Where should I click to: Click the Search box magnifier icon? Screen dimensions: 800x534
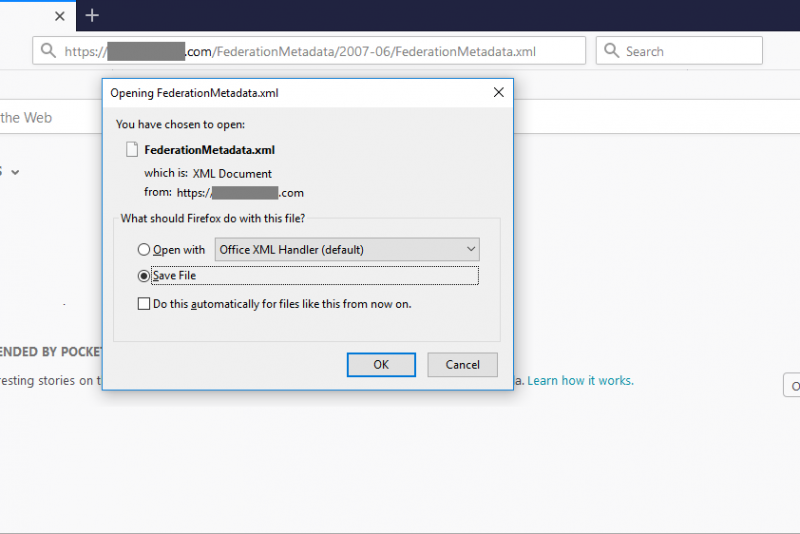click(x=612, y=51)
